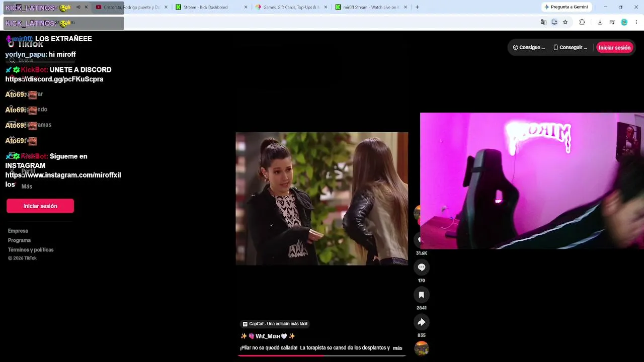The width and height of the screenshot is (644, 362).
Task: Switch to the YouTube 'Cristorata' tab
Action: point(131,7)
